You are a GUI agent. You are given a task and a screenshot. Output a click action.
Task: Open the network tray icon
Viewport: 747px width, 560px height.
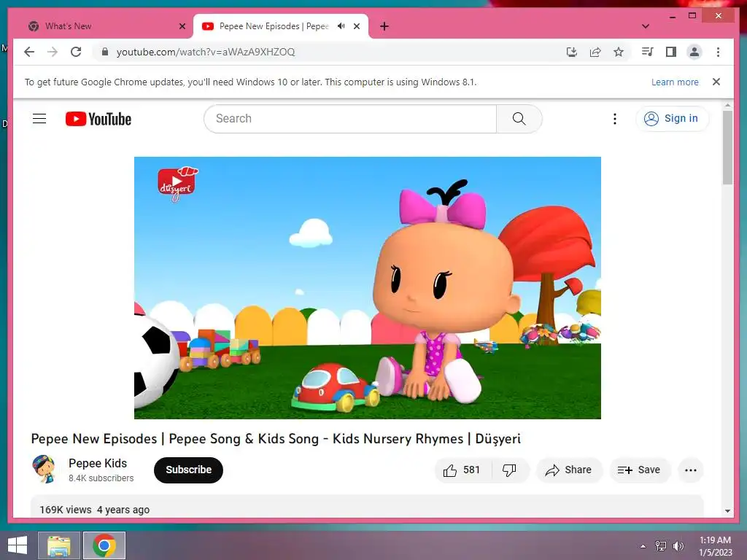pyautogui.click(x=660, y=545)
